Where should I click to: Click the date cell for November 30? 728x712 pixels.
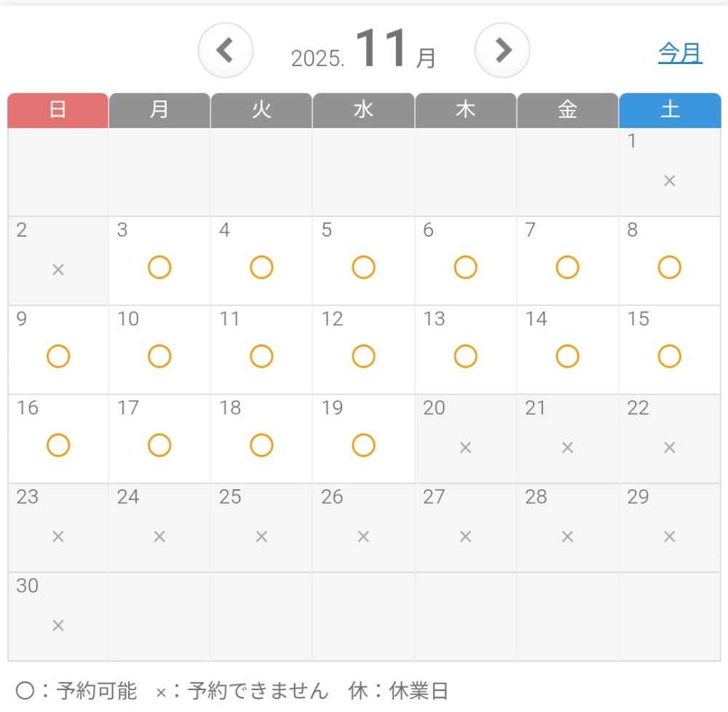pyautogui.click(x=58, y=616)
